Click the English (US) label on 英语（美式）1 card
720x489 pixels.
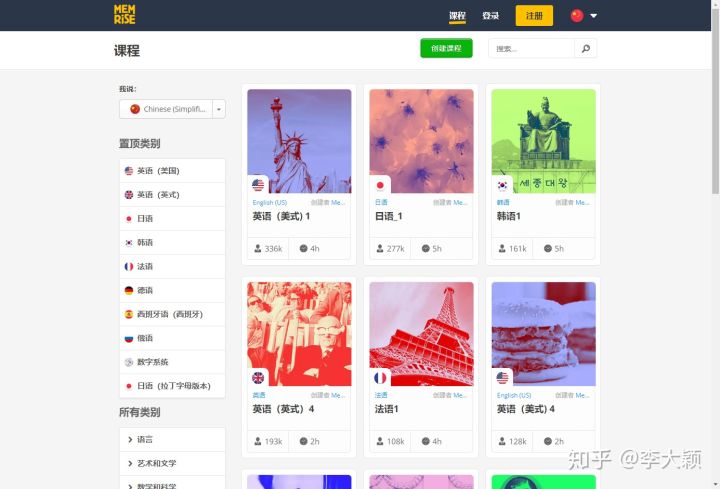270,202
